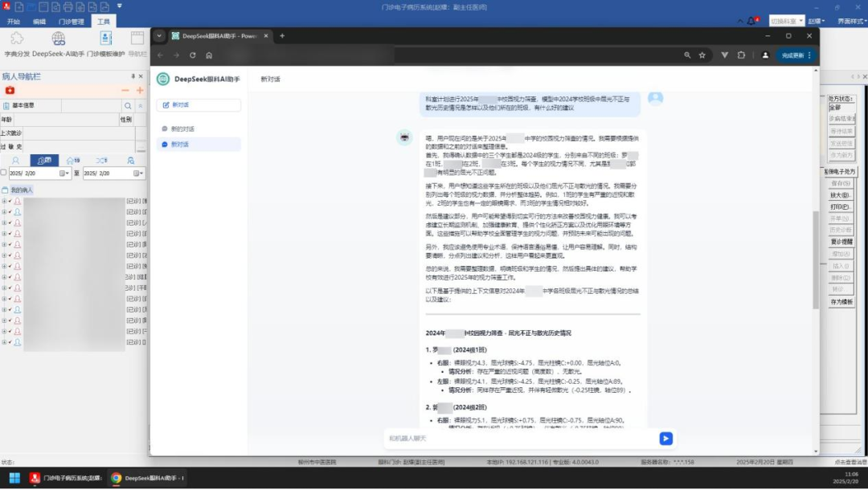Click the 放大(B) button
The width and height of the screenshot is (868, 490).
pos(841,195)
